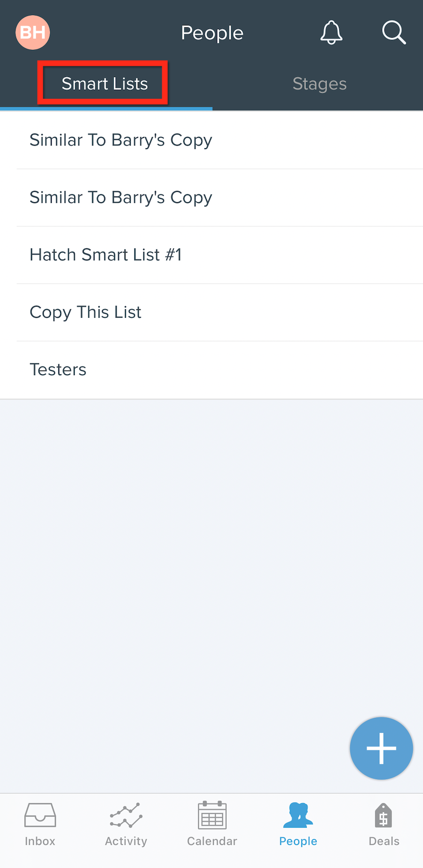Open the Deals price tag icon
423x868 pixels.
coord(384,815)
